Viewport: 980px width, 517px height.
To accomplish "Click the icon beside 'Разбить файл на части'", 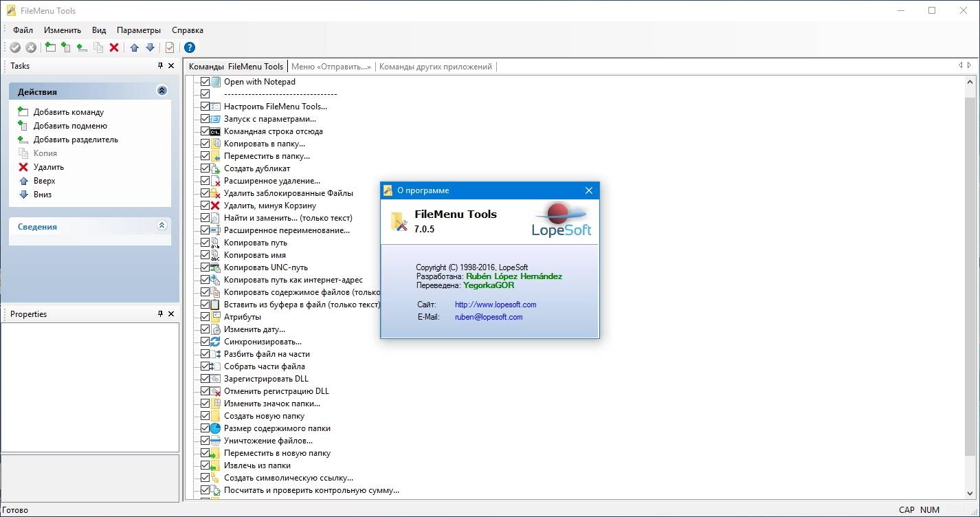I will tap(216, 354).
